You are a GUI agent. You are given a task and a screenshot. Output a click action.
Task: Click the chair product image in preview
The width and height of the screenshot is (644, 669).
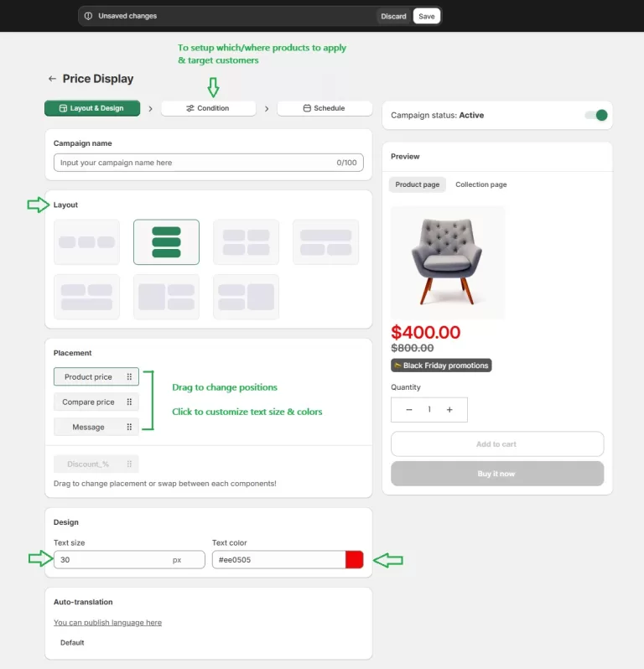pyautogui.click(x=447, y=262)
